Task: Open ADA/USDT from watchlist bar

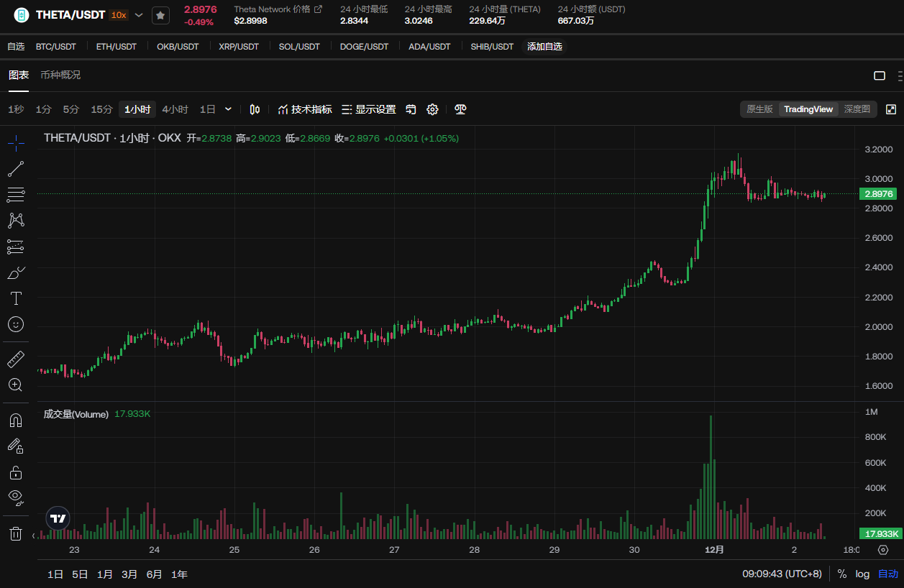Action: click(429, 47)
